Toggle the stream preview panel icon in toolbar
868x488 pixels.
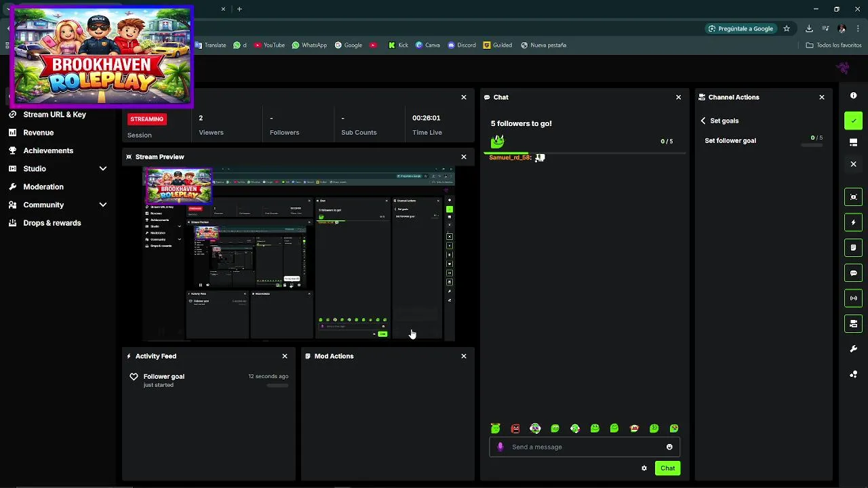click(x=853, y=197)
